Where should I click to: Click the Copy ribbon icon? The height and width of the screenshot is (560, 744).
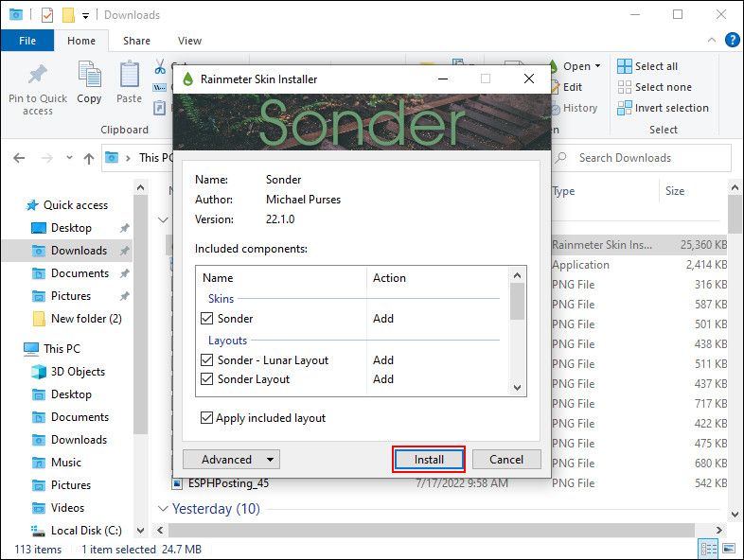coord(90,74)
